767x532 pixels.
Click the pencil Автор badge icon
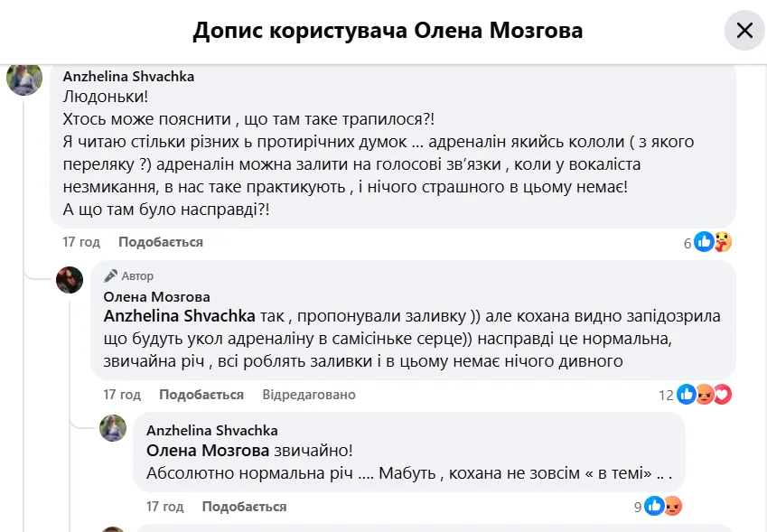pos(111,275)
